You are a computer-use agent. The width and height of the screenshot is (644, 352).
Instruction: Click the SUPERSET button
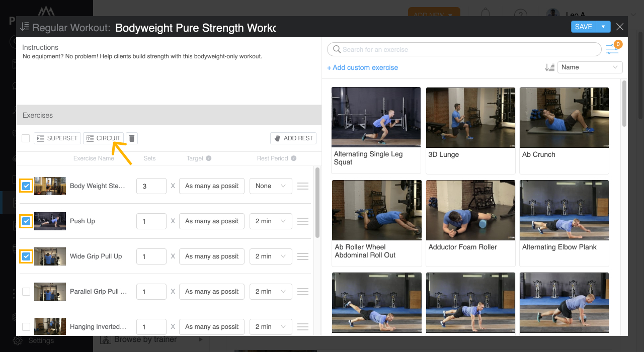click(x=57, y=138)
